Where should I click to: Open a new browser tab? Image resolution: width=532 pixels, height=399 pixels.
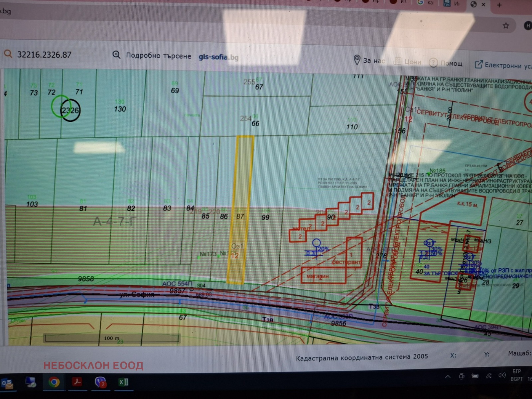click(499, 5)
